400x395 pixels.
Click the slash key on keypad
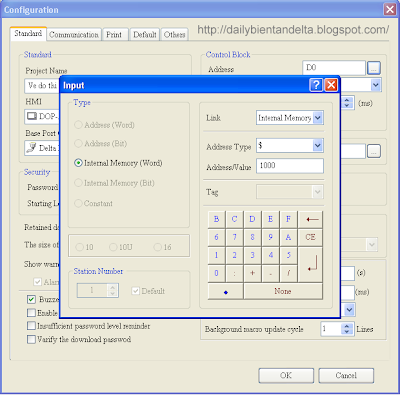(288, 273)
